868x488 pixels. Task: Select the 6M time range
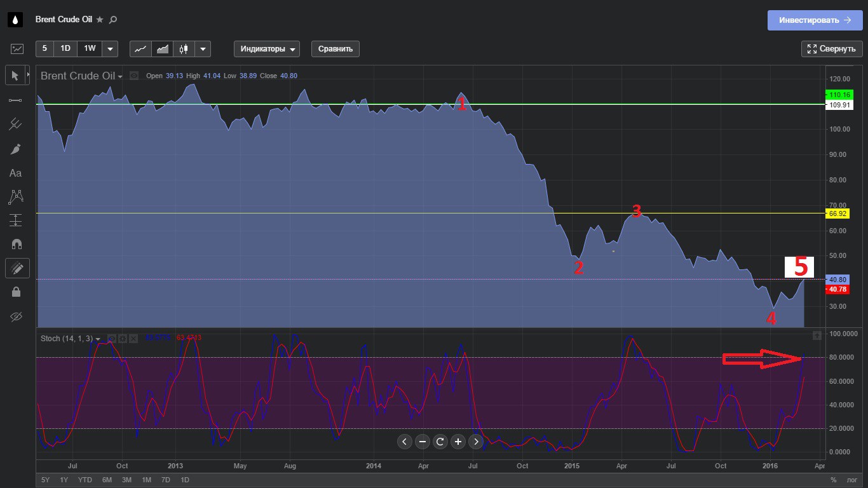(x=107, y=480)
